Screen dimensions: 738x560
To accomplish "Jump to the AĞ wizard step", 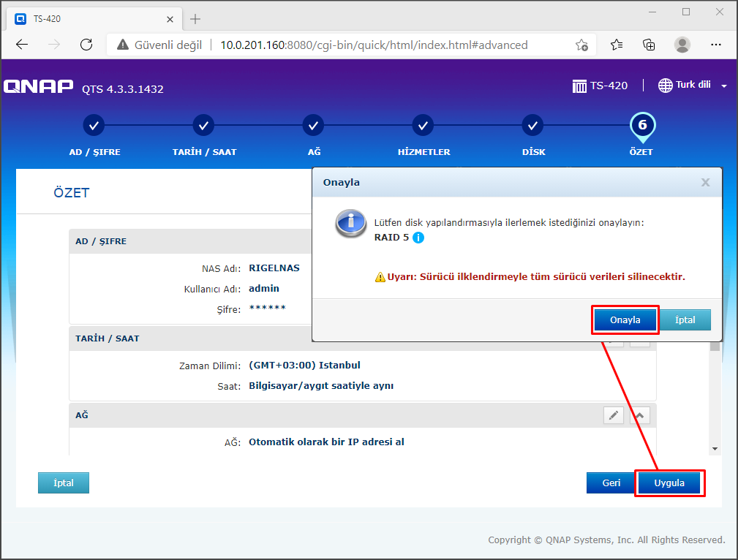I will pyautogui.click(x=313, y=125).
